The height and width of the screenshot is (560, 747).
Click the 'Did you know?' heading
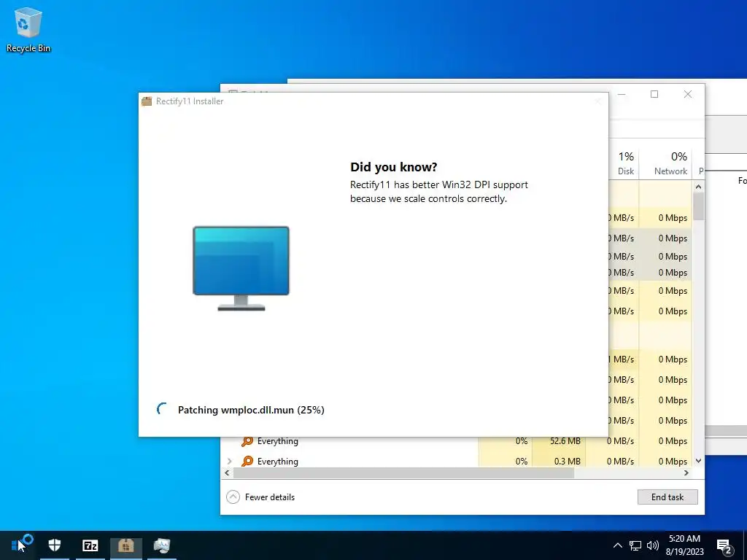click(393, 167)
